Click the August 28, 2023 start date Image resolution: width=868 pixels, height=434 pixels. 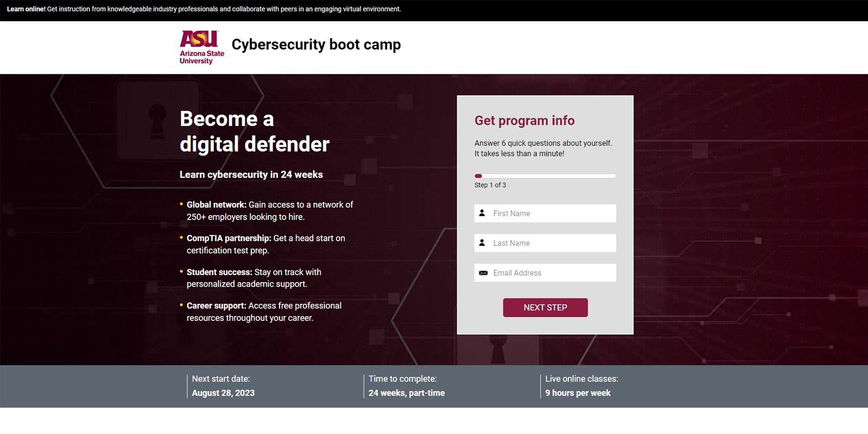(223, 393)
